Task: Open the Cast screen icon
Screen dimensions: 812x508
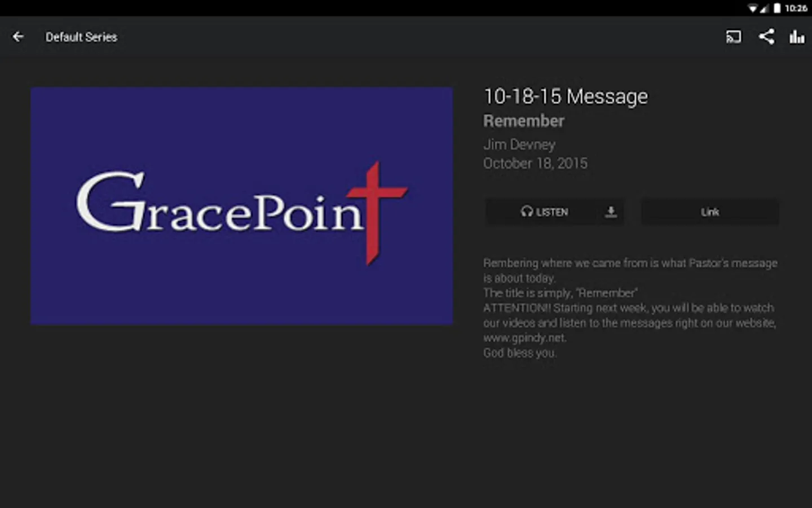Action: (x=733, y=37)
